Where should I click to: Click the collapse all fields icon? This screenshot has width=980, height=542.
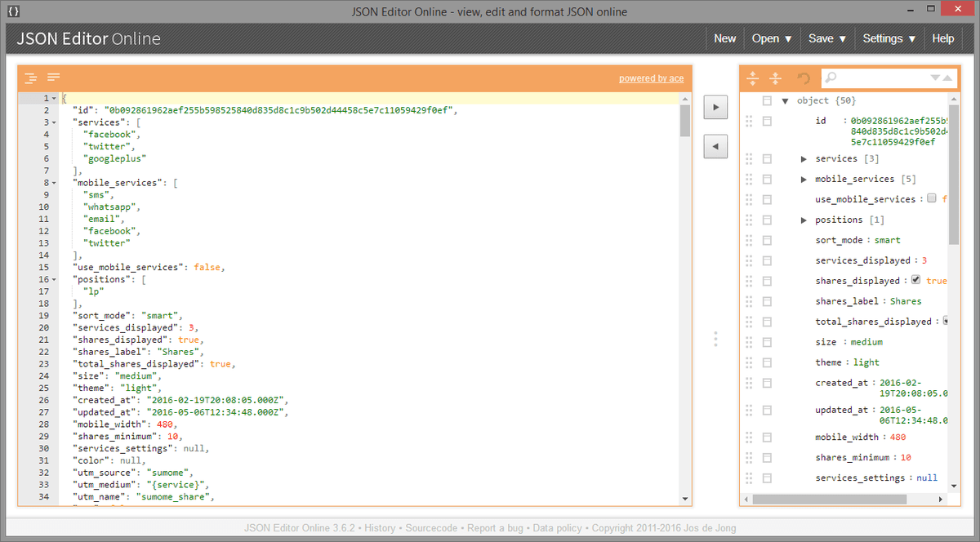click(775, 78)
